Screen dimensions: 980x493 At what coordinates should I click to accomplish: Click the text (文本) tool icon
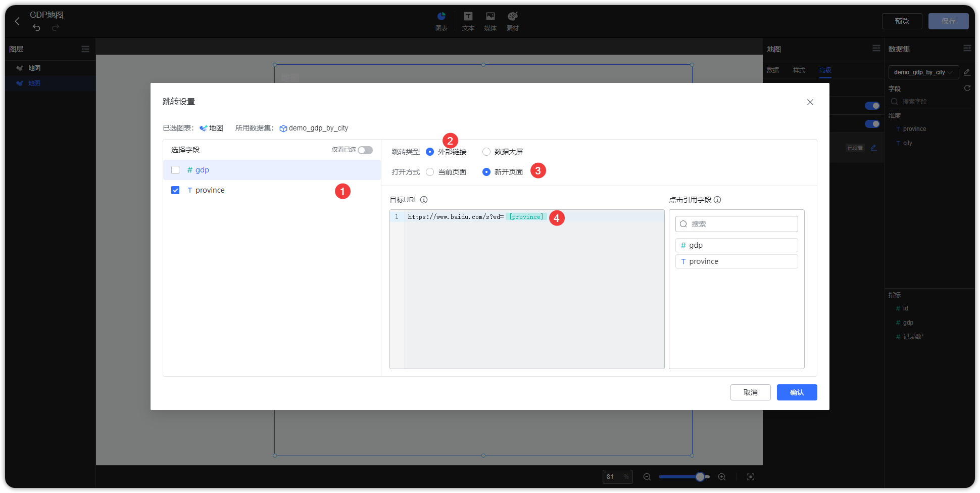point(468,17)
